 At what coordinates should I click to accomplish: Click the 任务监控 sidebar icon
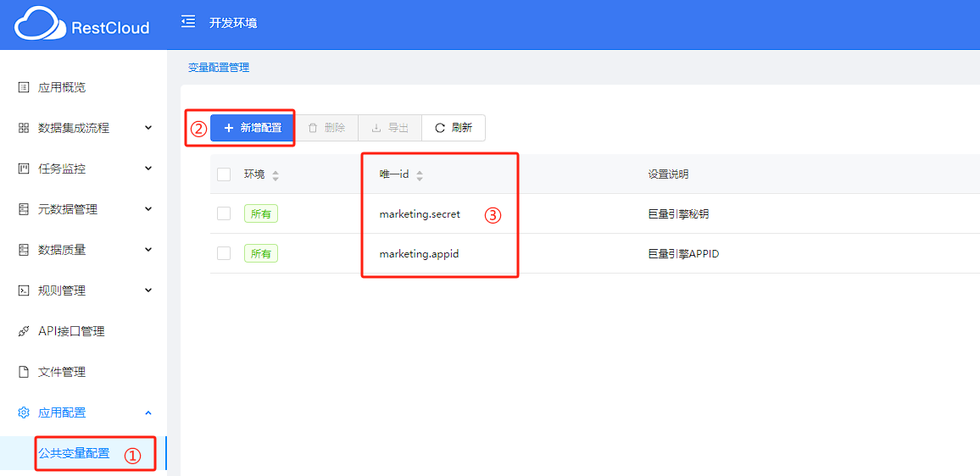[24, 169]
